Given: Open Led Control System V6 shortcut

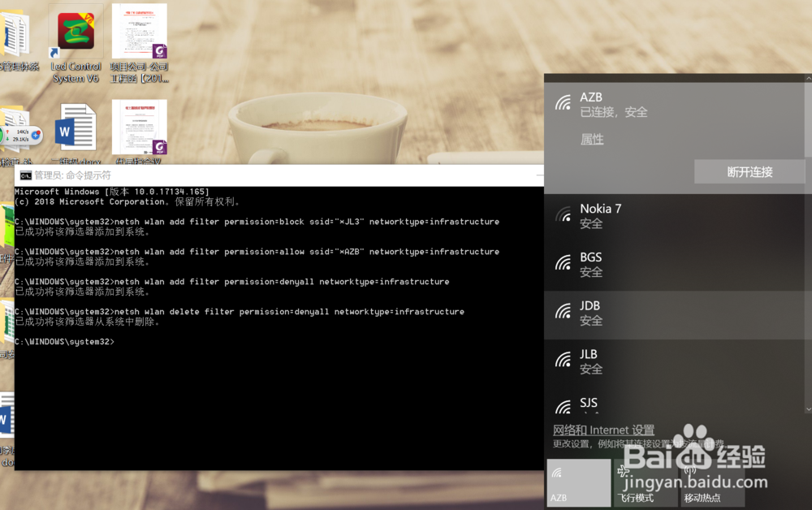Looking at the screenshot, I should point(76,45).
